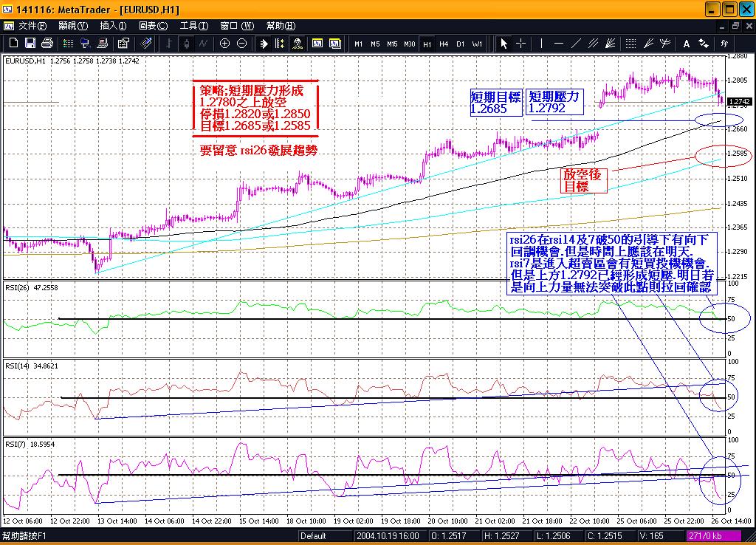Click the pencil editor toolbar icon
756x545 pixels.
[x=146, y=44]
